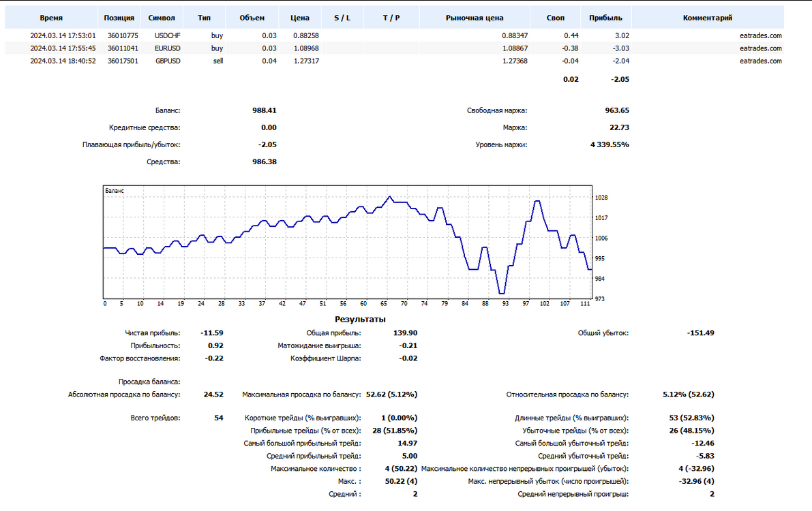Image resolution: width=812 pixels, height=511 pixels.
Task: Click the Коэффициент Шарпа value -0.02
Action: tap(408, 358)
